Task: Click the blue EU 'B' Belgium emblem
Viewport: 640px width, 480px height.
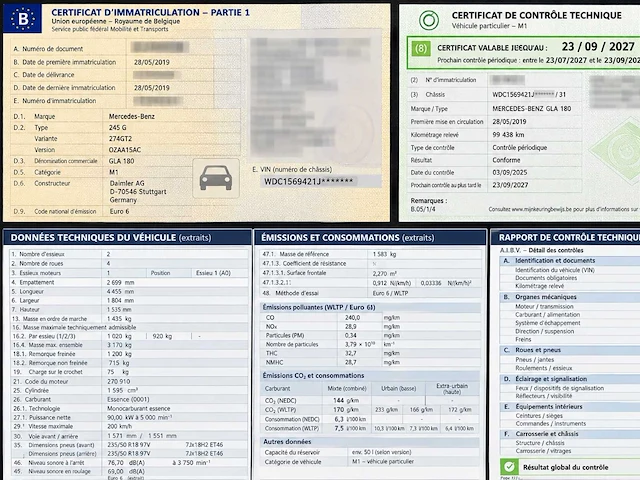Action: click(x=22, y=19)
